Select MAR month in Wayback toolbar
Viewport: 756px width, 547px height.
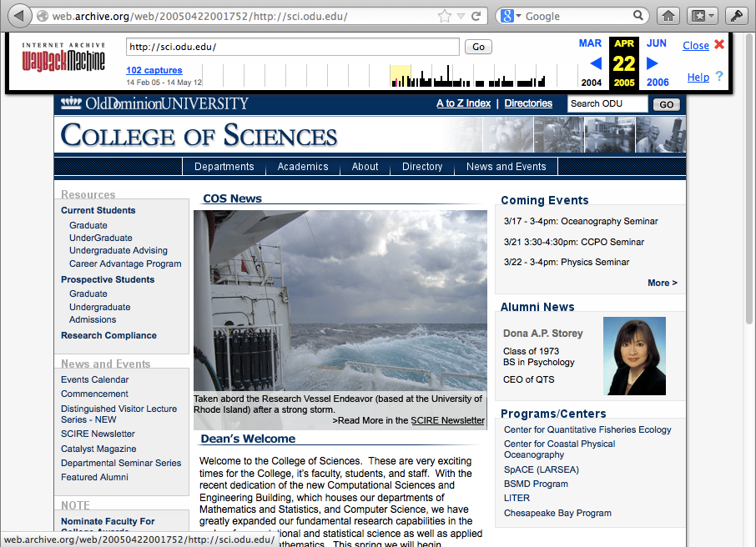(590, 43)
